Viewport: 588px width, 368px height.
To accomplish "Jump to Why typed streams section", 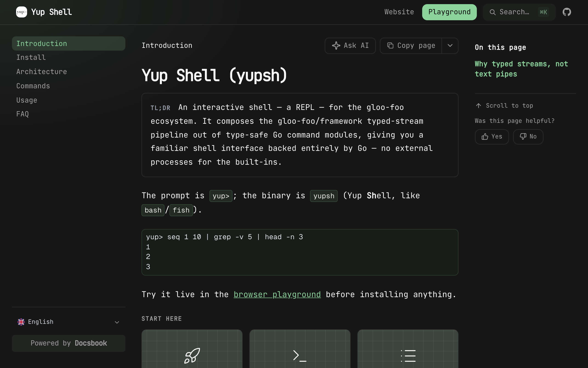I will coord(521,69).
